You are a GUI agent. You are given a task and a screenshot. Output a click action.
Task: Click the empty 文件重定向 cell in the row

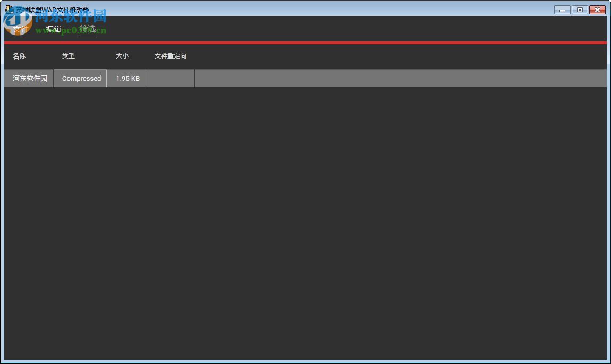click(x=171, y=78)
